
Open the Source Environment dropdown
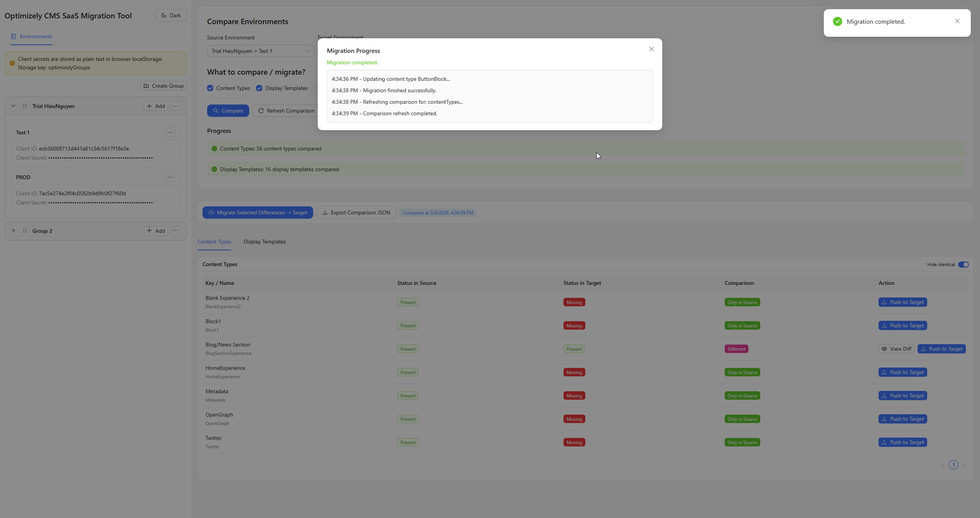(260, 51)
